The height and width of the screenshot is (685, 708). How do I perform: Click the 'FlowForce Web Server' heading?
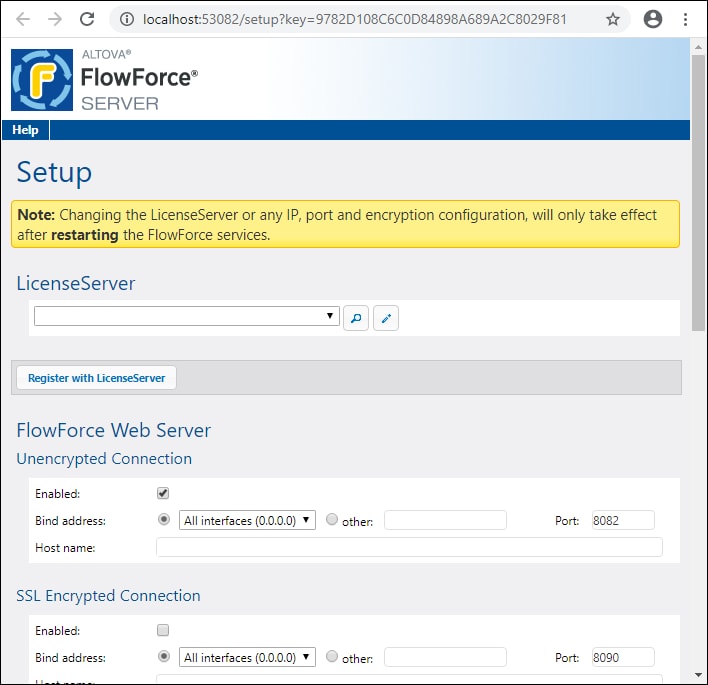[113, 430]
